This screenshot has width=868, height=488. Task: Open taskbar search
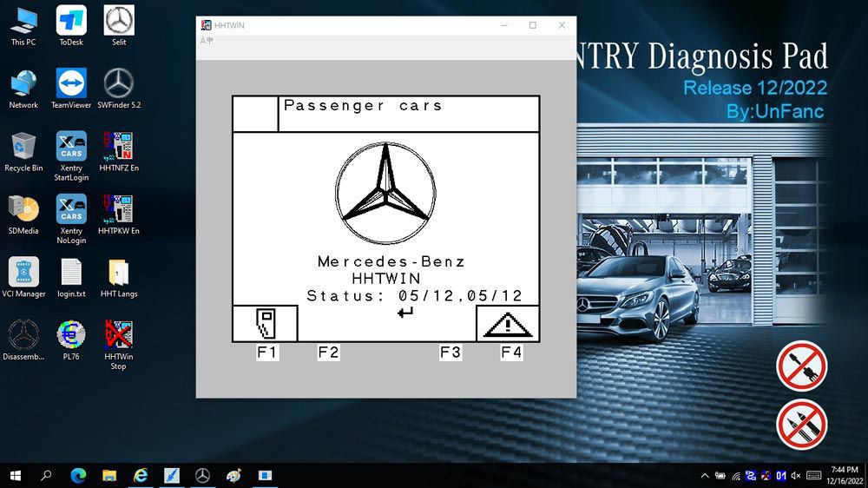[x=47, y=476]
